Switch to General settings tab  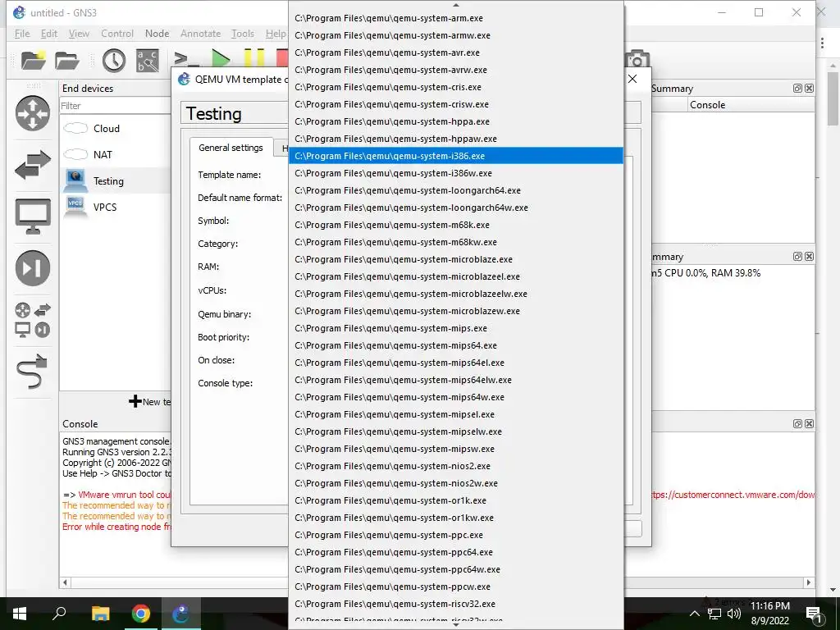click(231, 148)
